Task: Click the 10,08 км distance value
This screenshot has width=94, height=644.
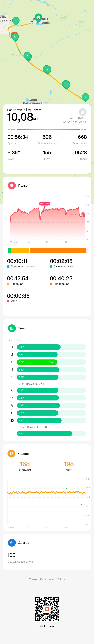Action: [x=22, y=117]
